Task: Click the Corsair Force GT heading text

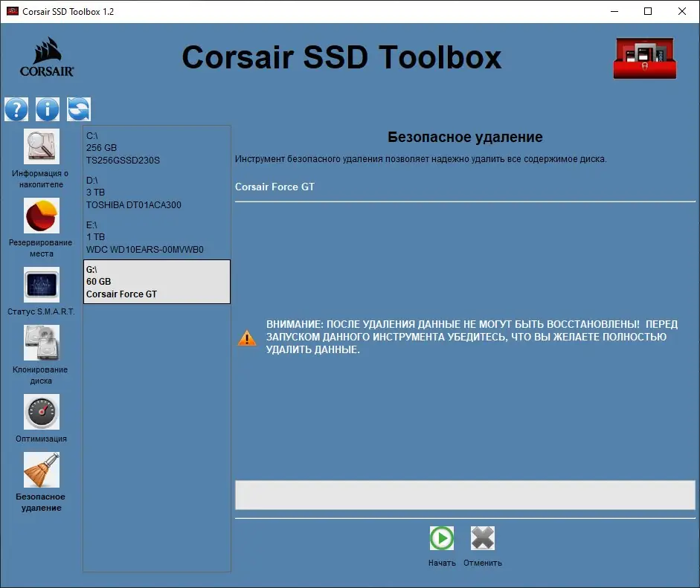Action: coord(274,187)
